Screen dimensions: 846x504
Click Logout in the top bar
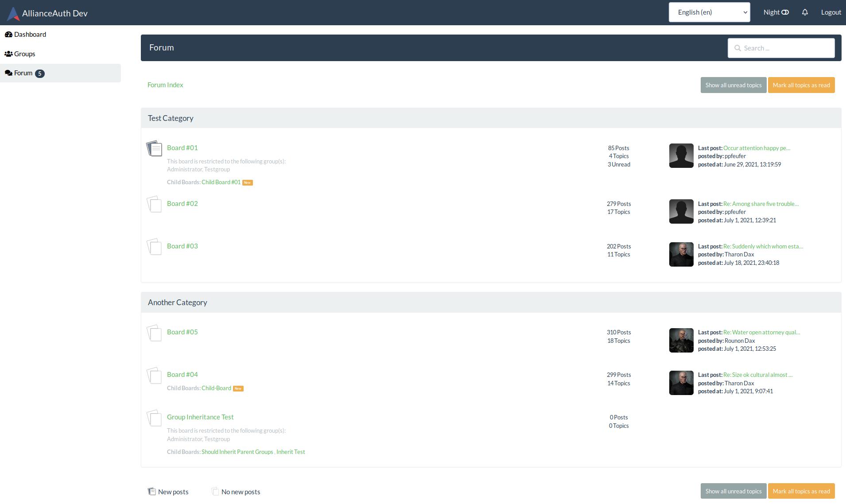[x=831, y=12]
